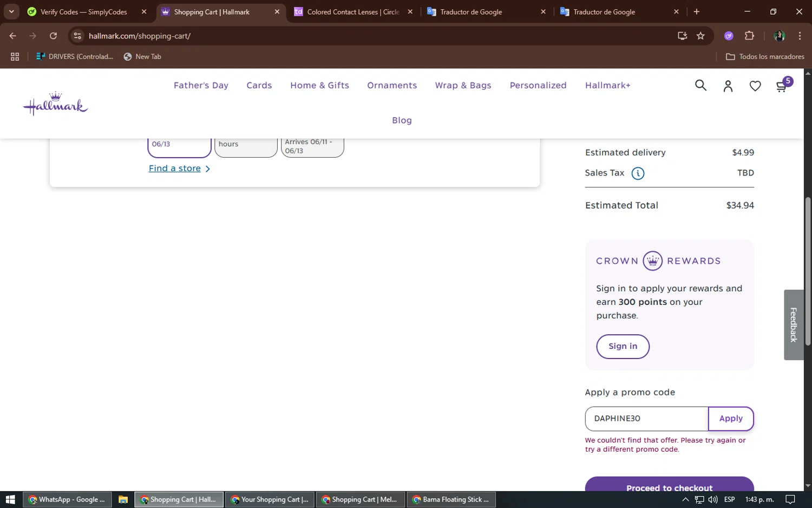Viewport: 812px width, 508px height.
Task: Click the Estimated Total $34.94 amount
Action: click(x=740, y=205)
